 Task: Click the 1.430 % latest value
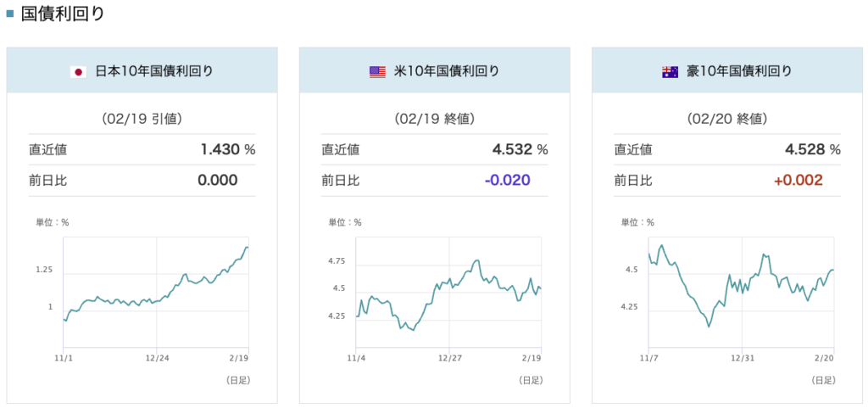click(227, 149)
